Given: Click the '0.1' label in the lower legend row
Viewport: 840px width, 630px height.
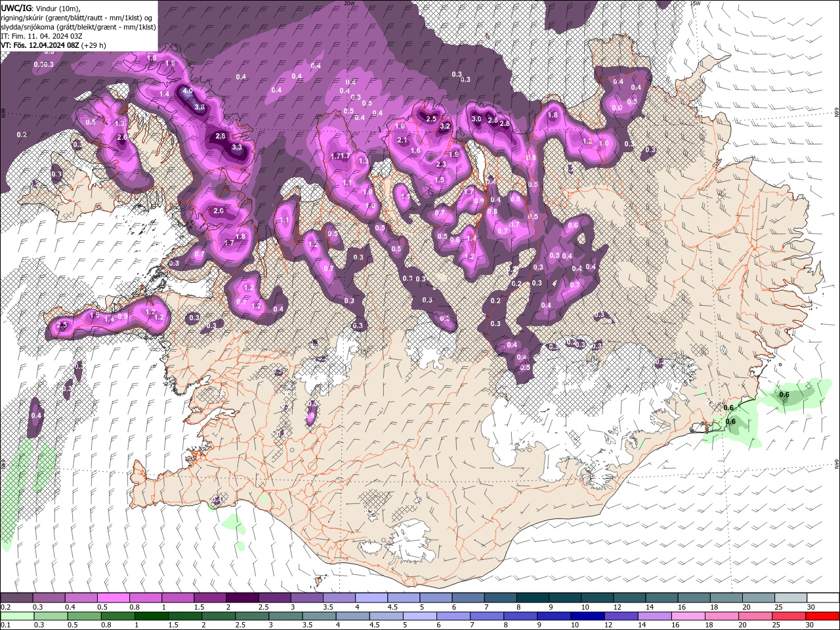Looking at the screenshot, I should coord(5,625).
